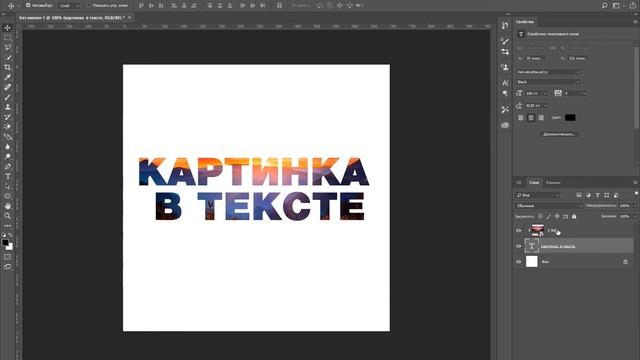Viewport: 640px width, 360px height.
Task: Toggle the Auto-Select checkbox
Action: click(28, 5)
